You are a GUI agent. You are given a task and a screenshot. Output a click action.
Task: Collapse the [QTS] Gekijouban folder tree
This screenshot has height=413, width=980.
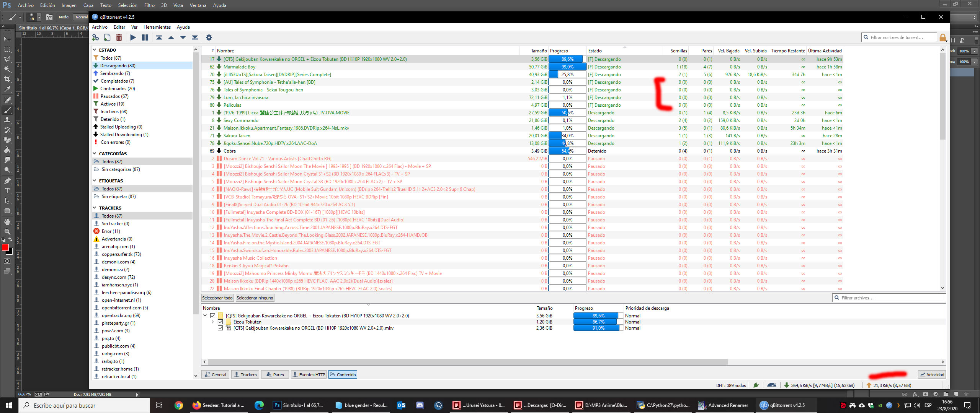(205, 316)
